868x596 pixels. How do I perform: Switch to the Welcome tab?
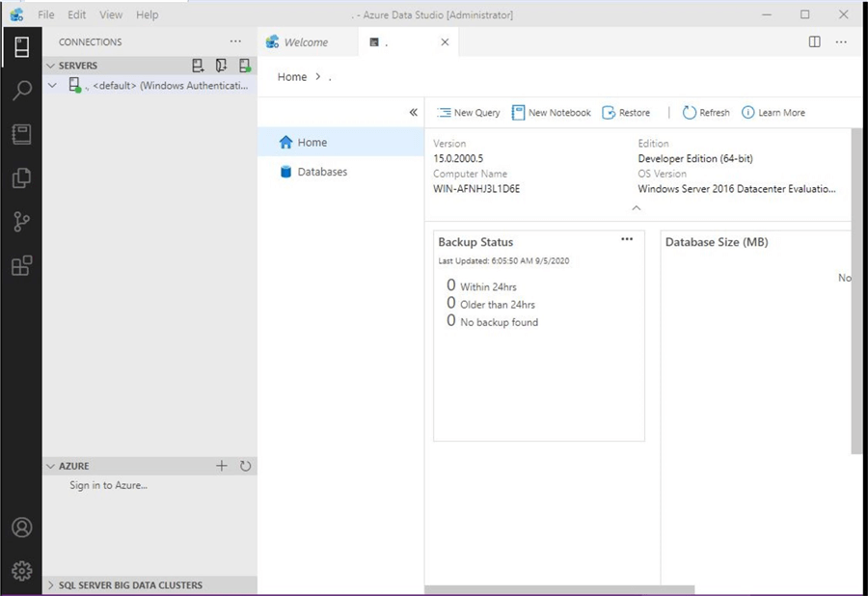coord(305,42)
